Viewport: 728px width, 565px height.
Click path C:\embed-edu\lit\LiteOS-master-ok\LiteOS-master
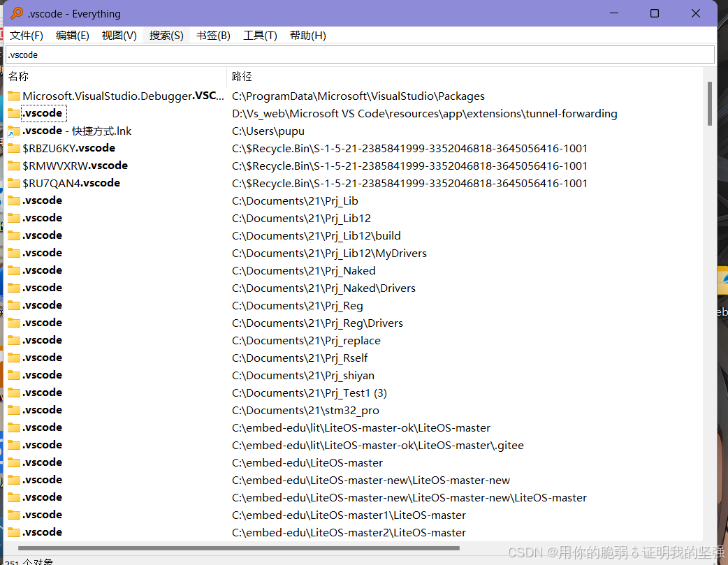coord(361,427)
